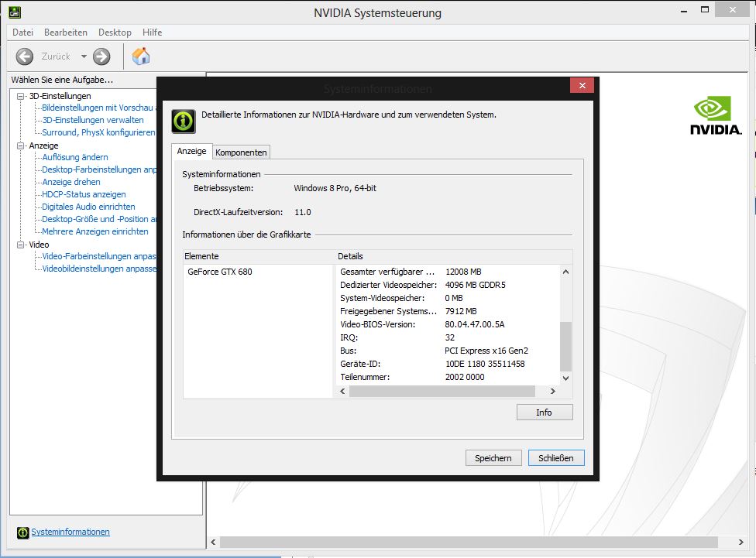Viewport: 756px width, 558px height.
Task: Open Bildeinstellungen mit Vorschau
Action: pos(99,108)
